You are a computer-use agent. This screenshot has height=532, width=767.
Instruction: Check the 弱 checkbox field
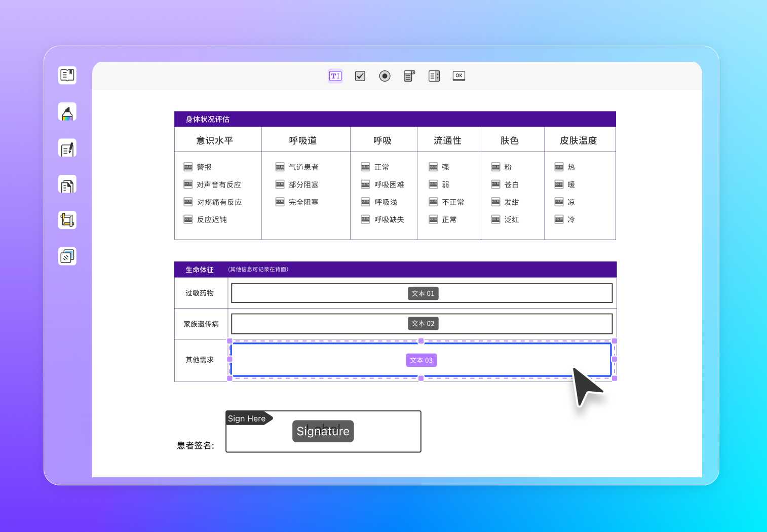click(433, 184)
